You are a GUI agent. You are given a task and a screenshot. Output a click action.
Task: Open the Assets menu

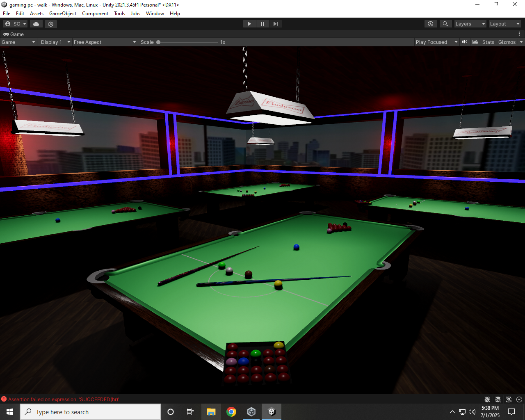(37, 13)
